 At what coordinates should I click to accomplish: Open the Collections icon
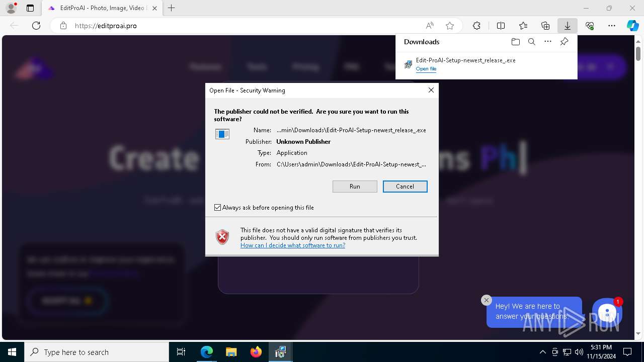click(545, 26)
